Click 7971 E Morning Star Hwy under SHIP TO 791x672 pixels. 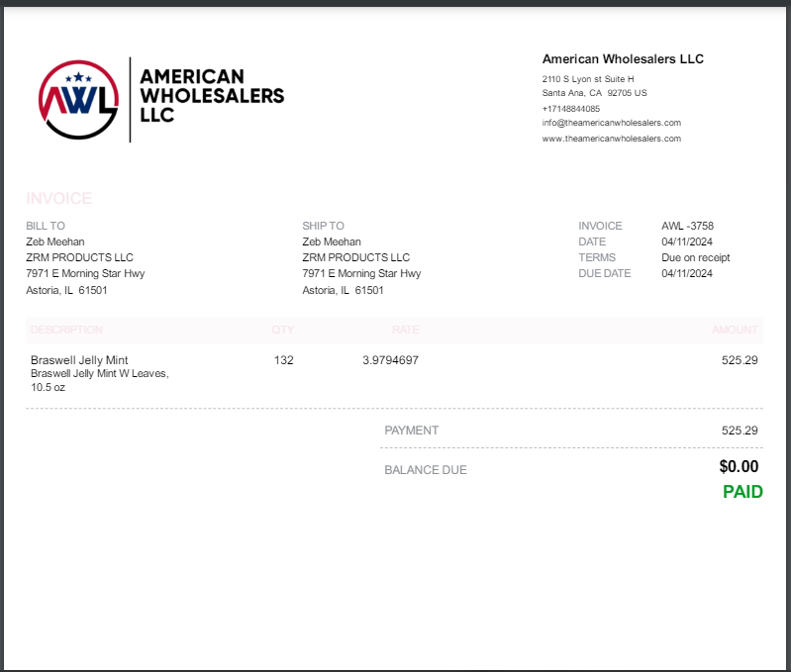361,273
